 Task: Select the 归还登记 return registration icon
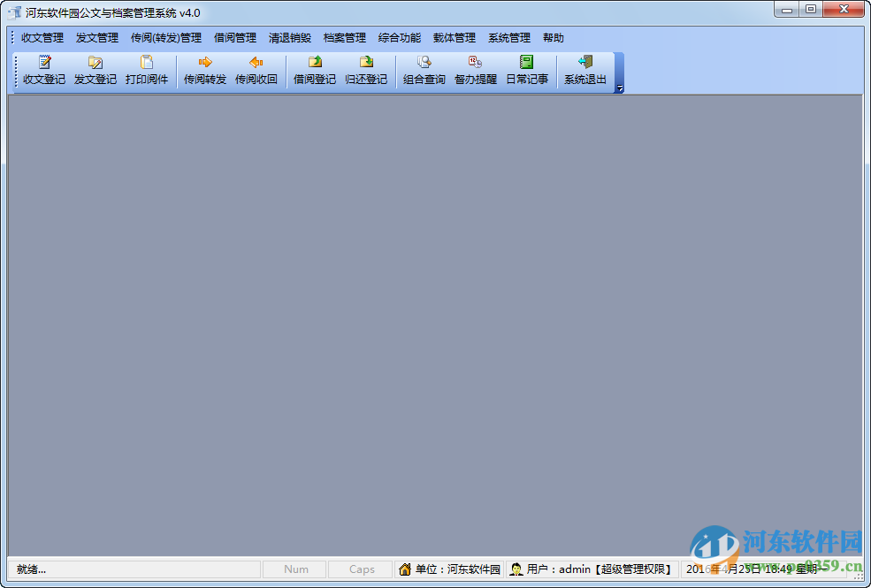tap(367, 71)
